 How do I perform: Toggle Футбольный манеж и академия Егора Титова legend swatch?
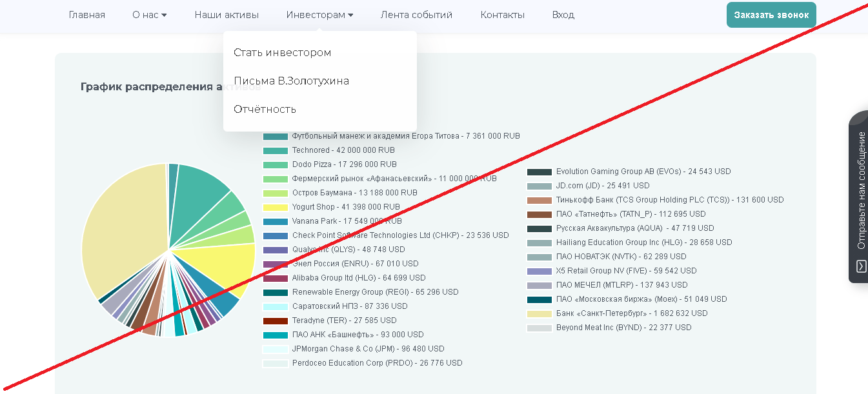pos(276,136)
